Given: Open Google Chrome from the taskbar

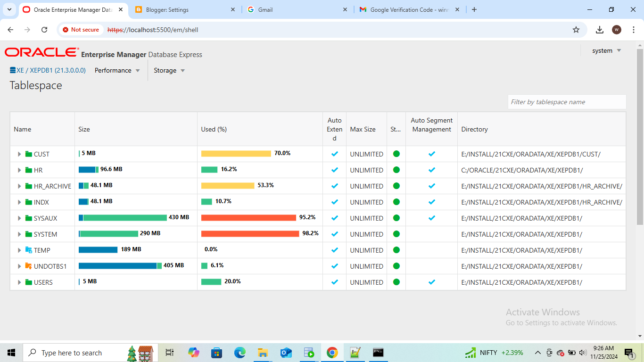Looking at the screenshot, I should click(332, 353).
